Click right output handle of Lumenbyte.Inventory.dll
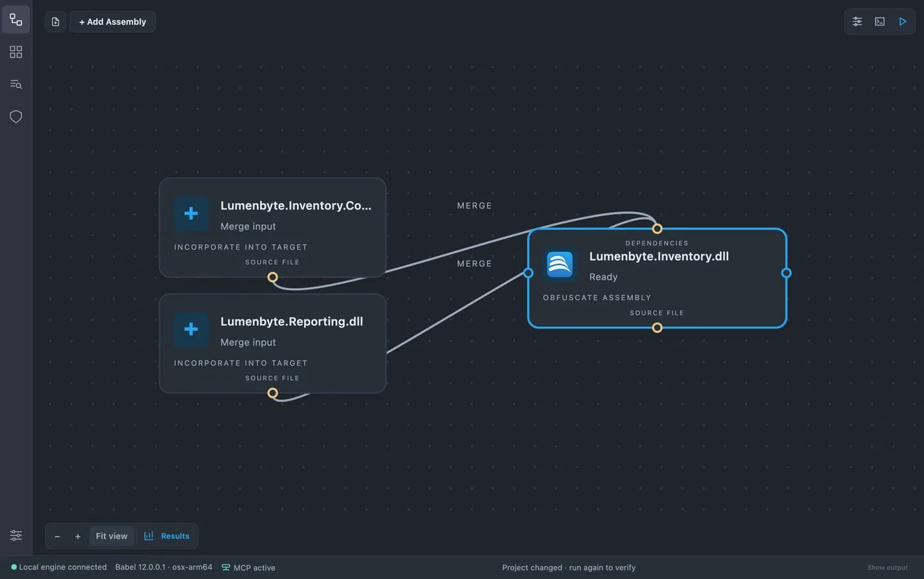Image resolution: width=924 pixels, height=579 pixels. [x=786, y=273]
